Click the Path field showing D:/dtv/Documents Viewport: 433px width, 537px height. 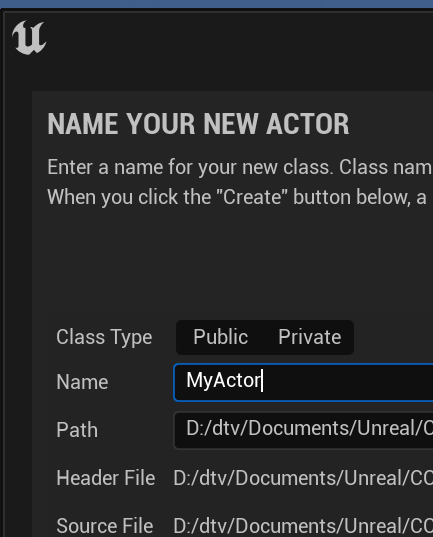[x=304, y=430]
